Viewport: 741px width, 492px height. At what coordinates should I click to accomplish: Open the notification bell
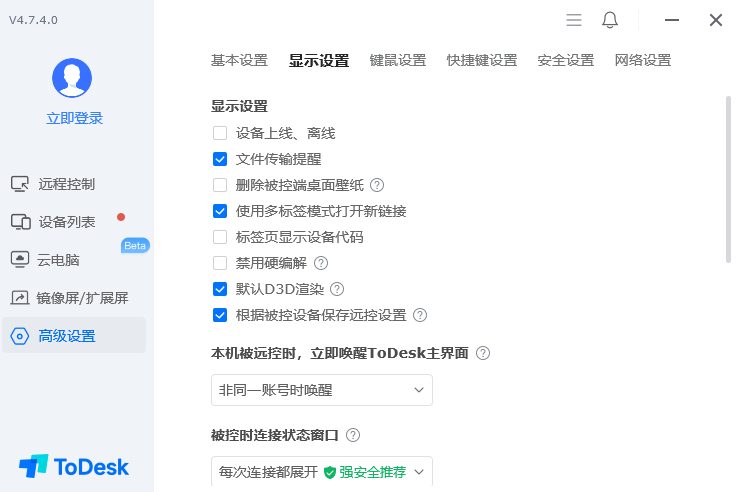(610, 20)
